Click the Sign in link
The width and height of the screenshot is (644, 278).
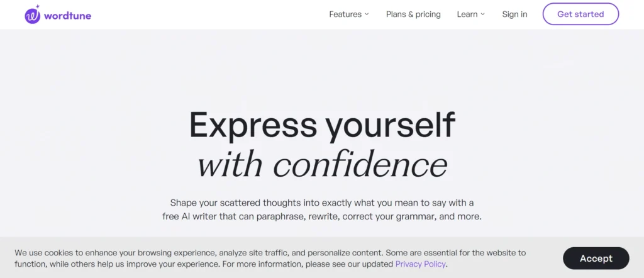tap(514, 14)
